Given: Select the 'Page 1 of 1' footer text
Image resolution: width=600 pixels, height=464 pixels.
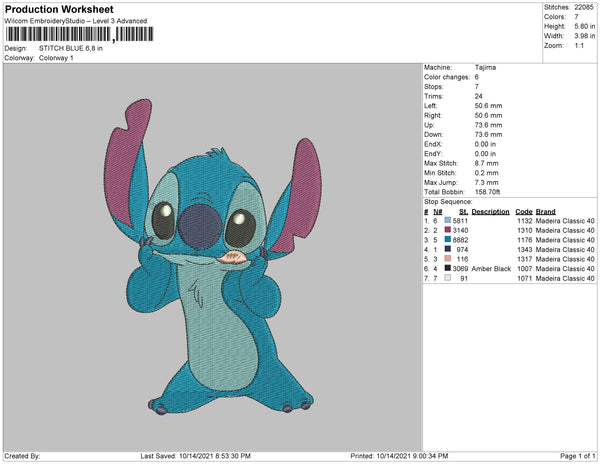Looking at the screenshot, I should point(578,456).
